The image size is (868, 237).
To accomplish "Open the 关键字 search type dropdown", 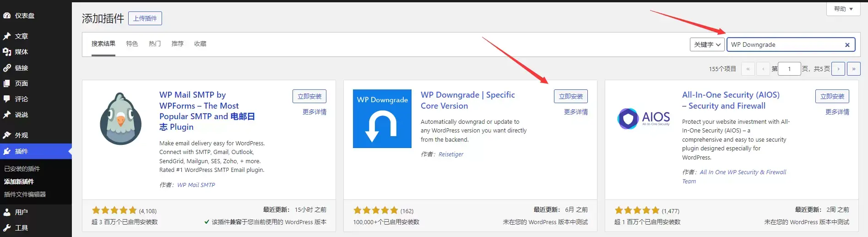I will tap(707, 44).
